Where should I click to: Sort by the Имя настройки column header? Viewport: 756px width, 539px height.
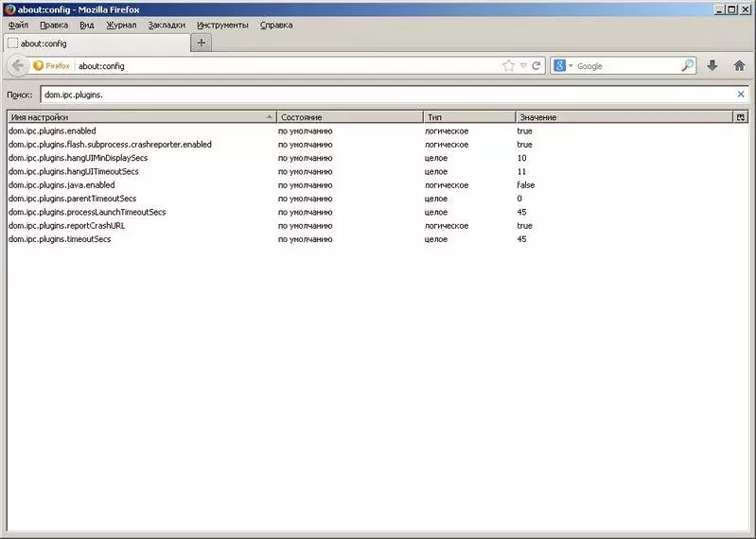click(142, 117)
